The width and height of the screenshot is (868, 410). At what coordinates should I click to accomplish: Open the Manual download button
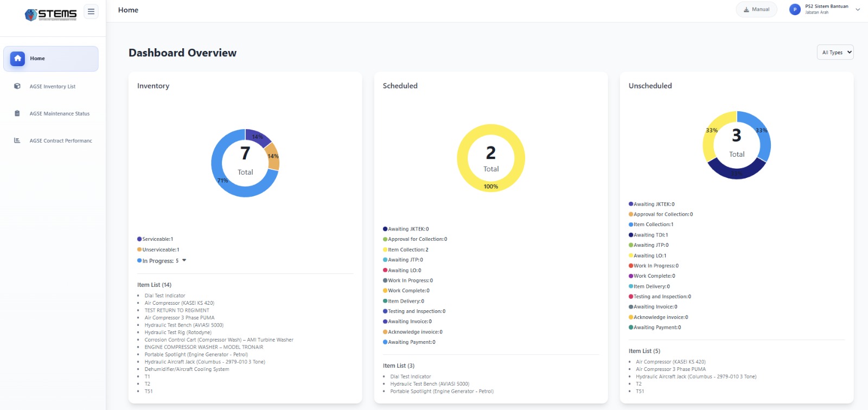click(756, 10)
